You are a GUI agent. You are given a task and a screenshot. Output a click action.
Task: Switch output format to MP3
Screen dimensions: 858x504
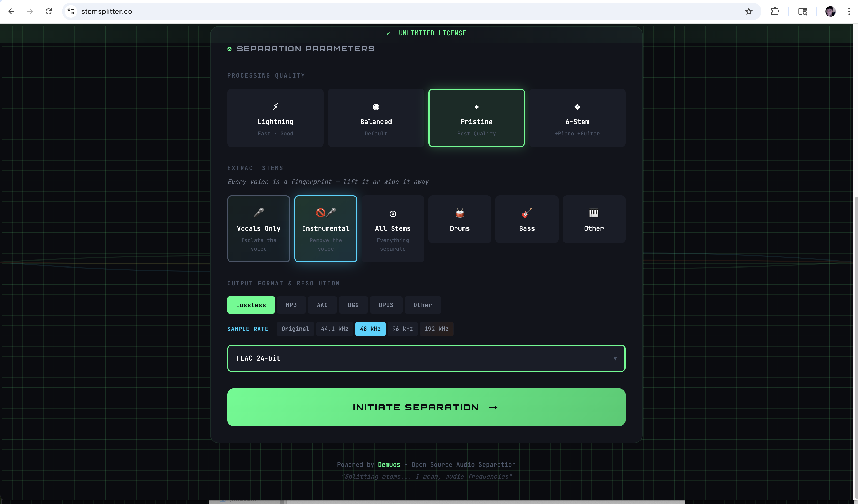click(291, 305)
